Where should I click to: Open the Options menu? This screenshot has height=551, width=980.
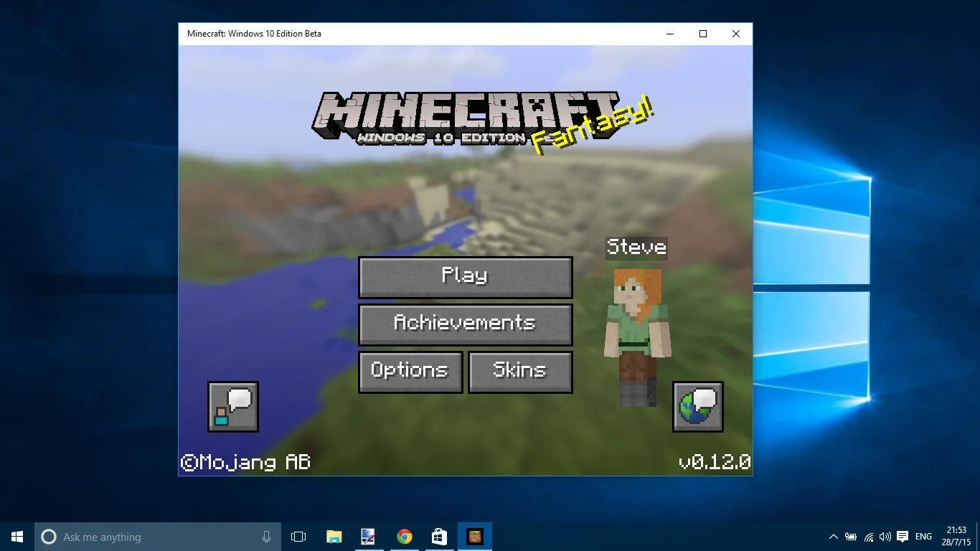(x=410, y=372)
